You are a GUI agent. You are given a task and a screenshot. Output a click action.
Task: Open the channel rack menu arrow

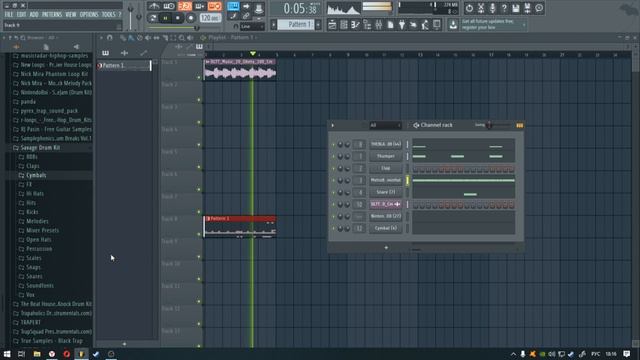click(333, 125)
